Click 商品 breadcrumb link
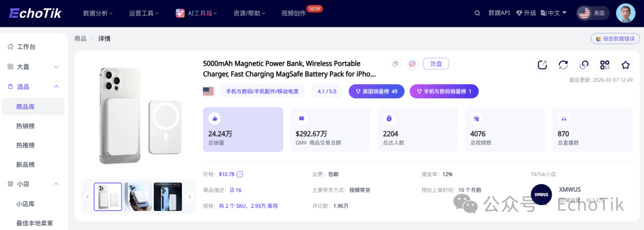Screen dimensions: 644x230 80,39
